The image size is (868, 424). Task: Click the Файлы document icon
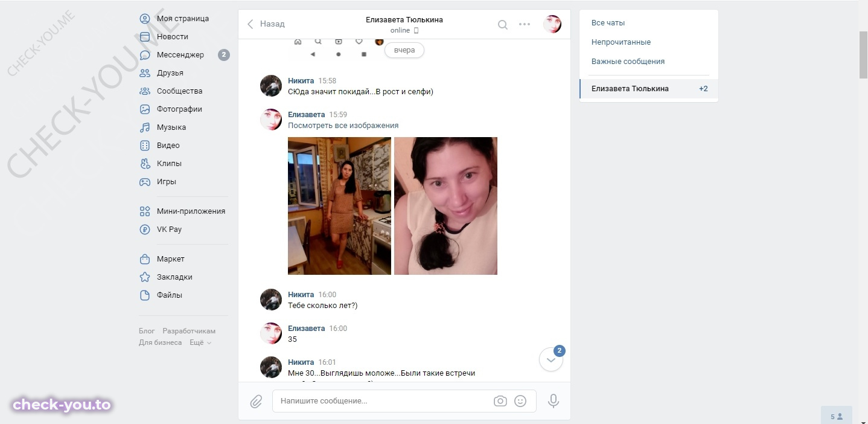(145, 295)
